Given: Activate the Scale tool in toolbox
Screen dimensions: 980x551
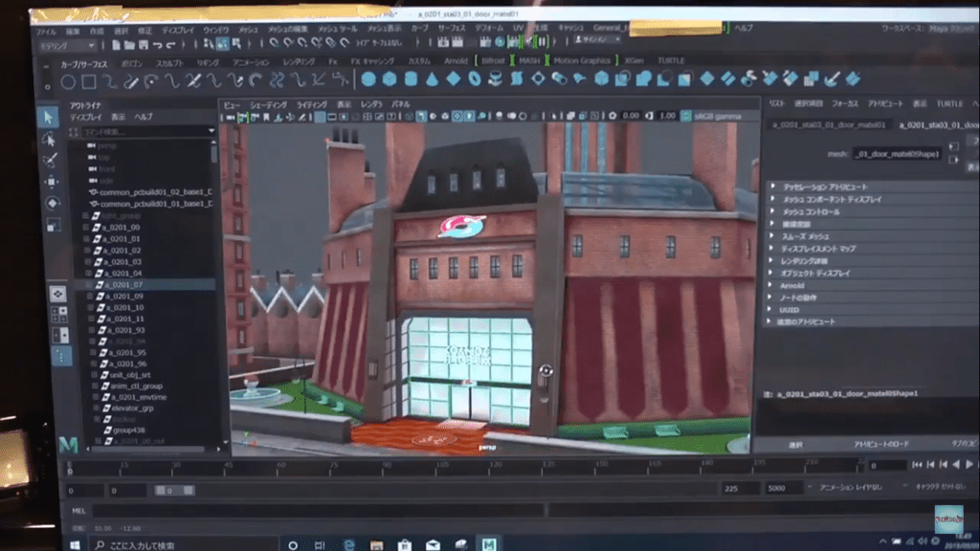Looking at the screenshot, I should (54, 225).
